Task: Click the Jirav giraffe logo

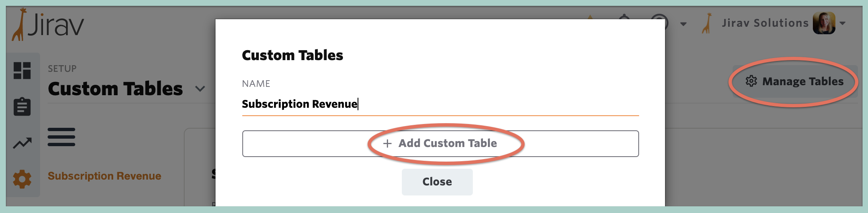Action: (48, 24)
